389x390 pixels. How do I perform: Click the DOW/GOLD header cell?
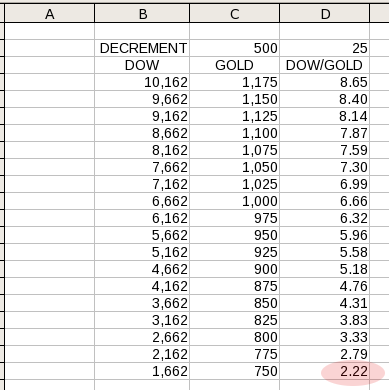point(325,65)
